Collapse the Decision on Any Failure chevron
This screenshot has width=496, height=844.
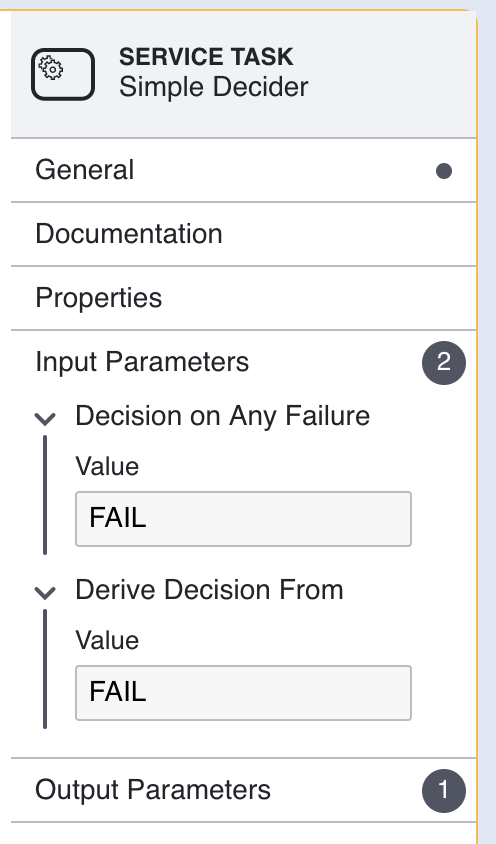pyautogui.click(x=45, y=418)
